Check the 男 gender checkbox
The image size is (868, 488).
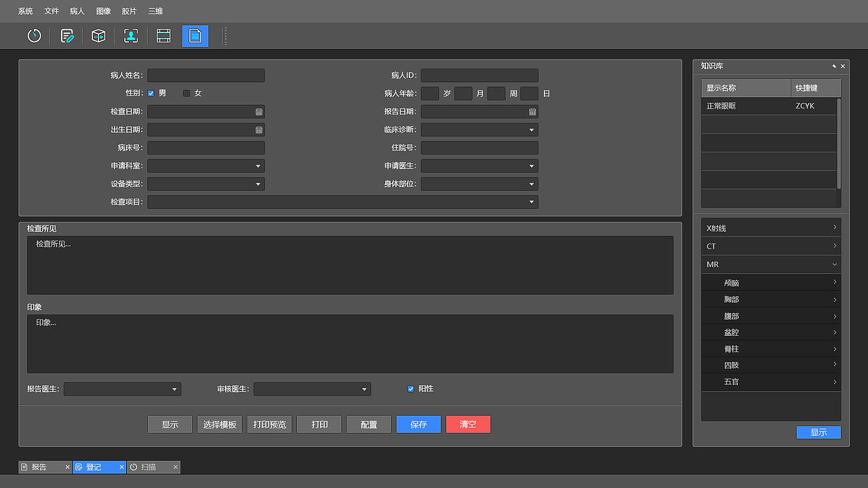pyautogui.click(x=151, y=94)
